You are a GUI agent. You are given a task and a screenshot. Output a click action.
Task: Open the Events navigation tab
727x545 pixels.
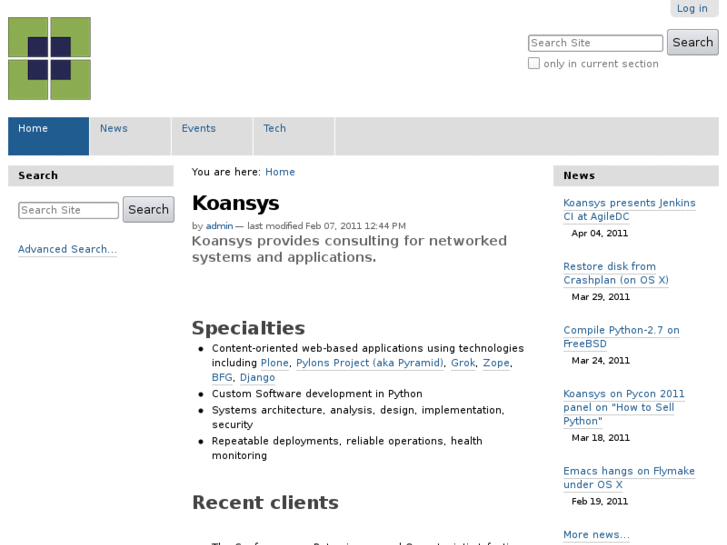(x=212, y=136)
